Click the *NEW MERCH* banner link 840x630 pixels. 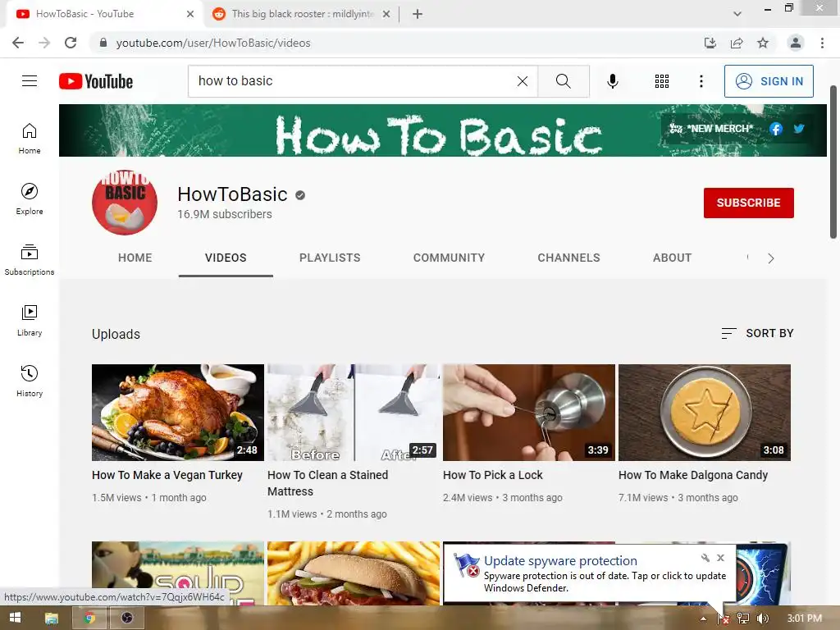711,129
